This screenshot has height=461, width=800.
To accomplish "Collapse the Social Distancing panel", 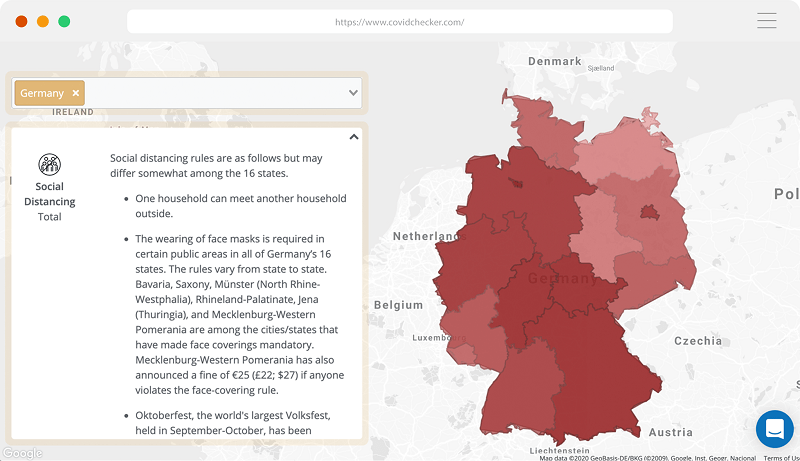I will point(354,137).
